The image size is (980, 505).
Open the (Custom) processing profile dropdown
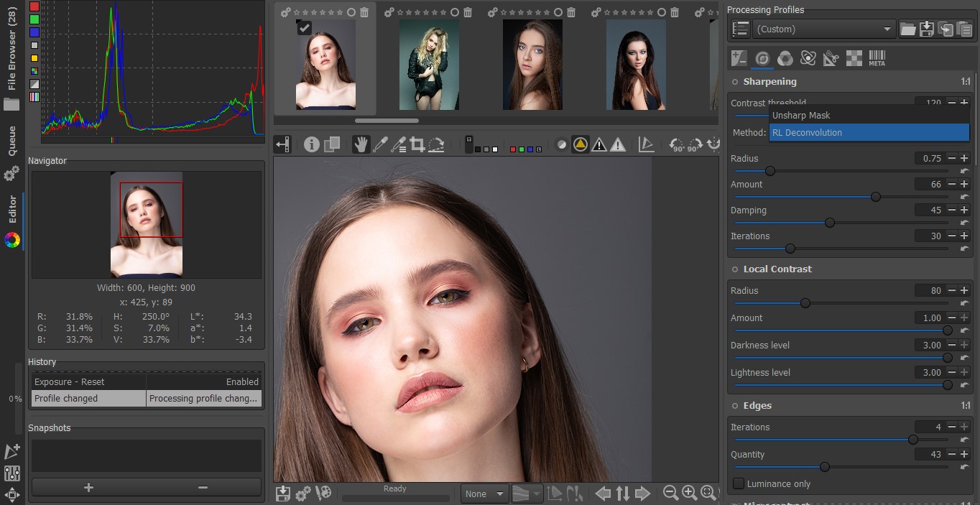[823, 29]
